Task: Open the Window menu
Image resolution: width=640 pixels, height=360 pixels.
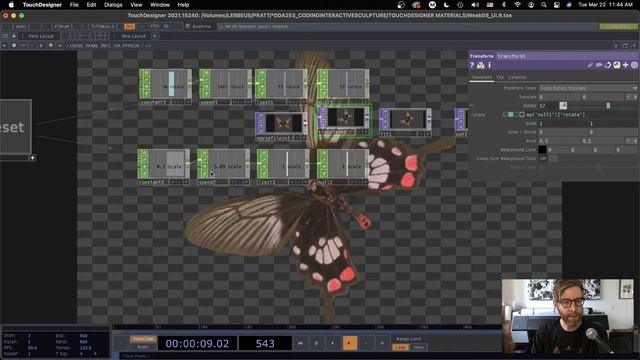Action: 160,5
